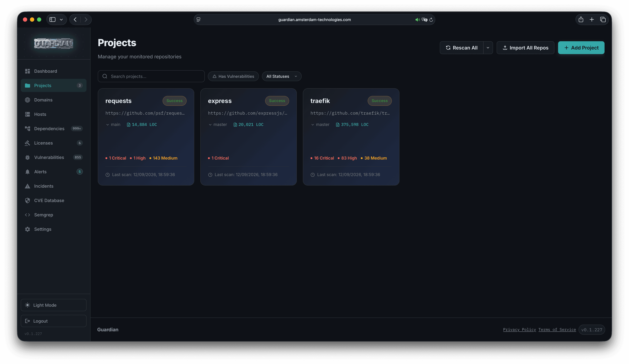Viewport: 629px width, 364px height.
Task: Click 83 High on traefik card
Action: click(x=347, y=158)
